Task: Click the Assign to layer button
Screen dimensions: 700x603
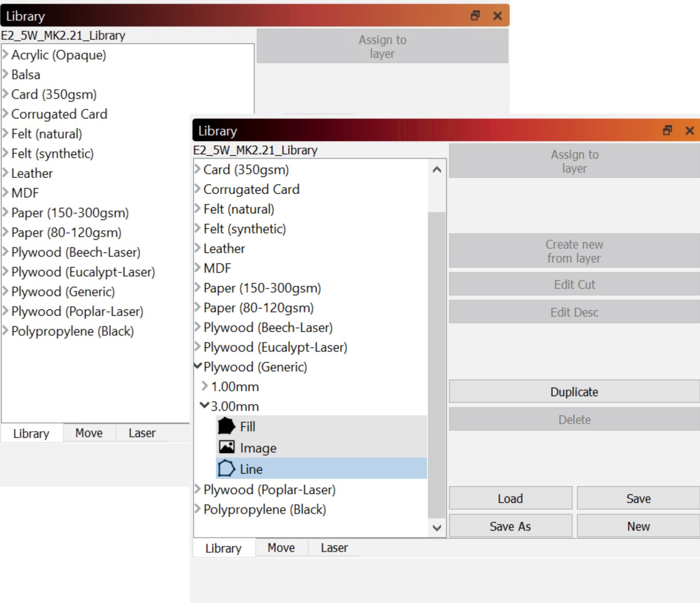Action: coord(574,161)
